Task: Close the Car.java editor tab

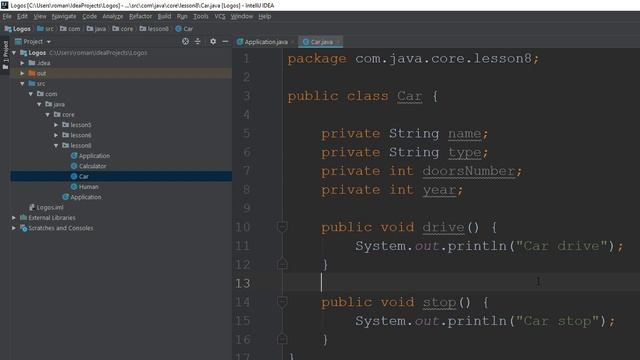Action: pos(338,42)
